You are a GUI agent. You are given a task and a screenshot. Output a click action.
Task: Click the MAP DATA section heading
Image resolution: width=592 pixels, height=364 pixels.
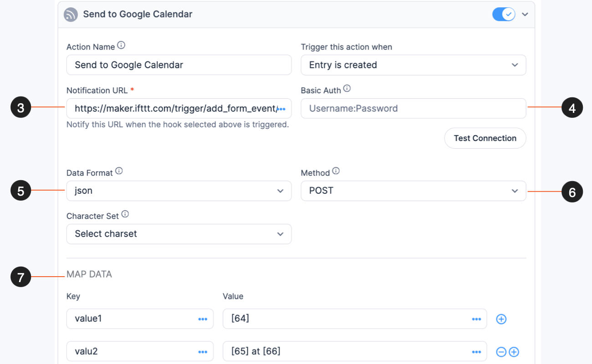point(89,274)
